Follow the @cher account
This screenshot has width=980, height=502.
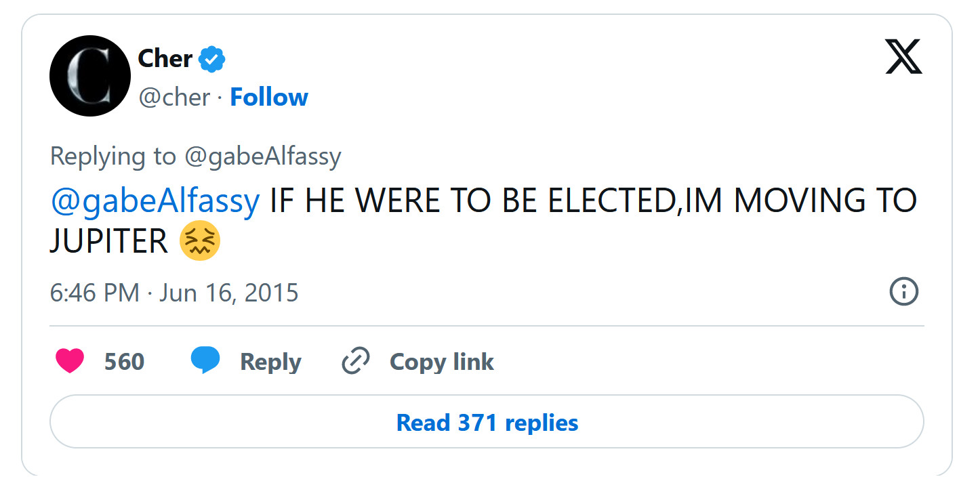269,98
